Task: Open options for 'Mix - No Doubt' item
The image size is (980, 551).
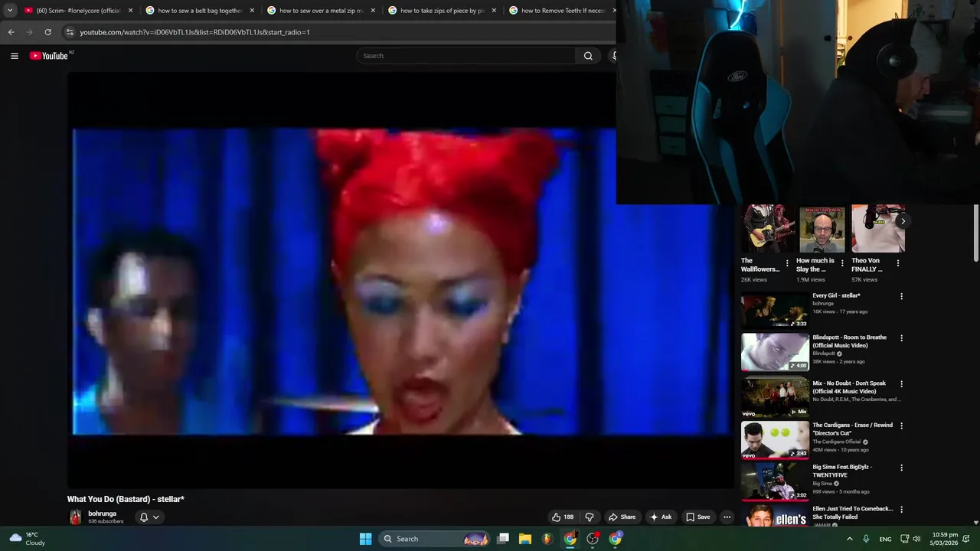Action: (x=901, y=384)
